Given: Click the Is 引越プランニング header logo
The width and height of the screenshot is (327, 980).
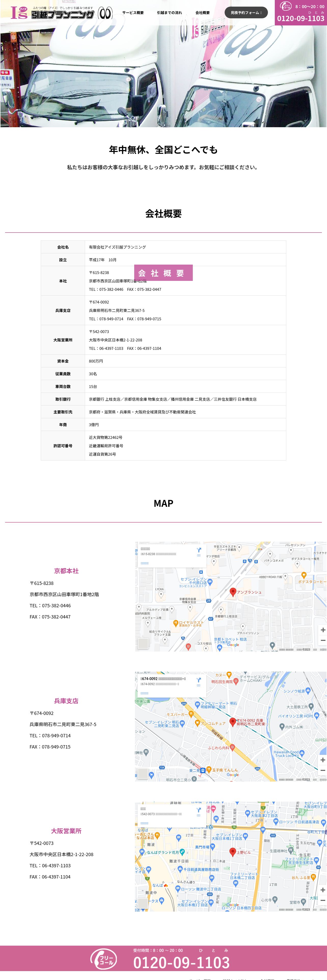Looking at the screenshot, I should 61,12.
